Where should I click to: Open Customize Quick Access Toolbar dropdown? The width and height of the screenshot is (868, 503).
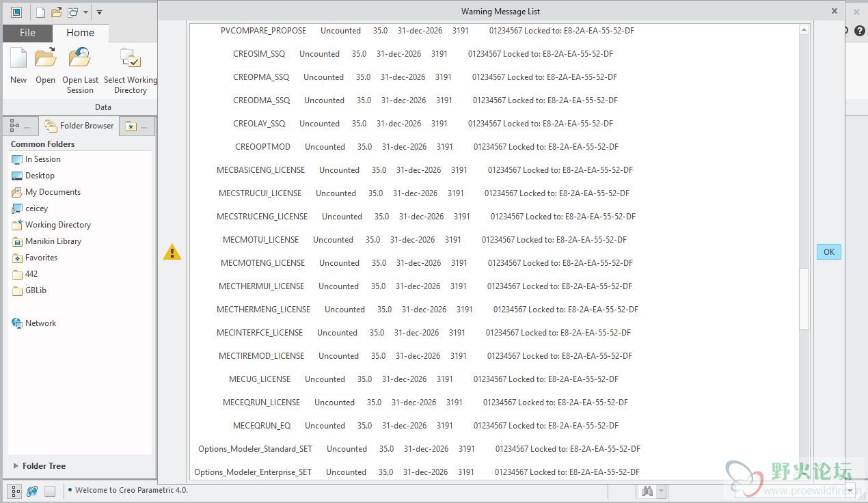(99, 12)
